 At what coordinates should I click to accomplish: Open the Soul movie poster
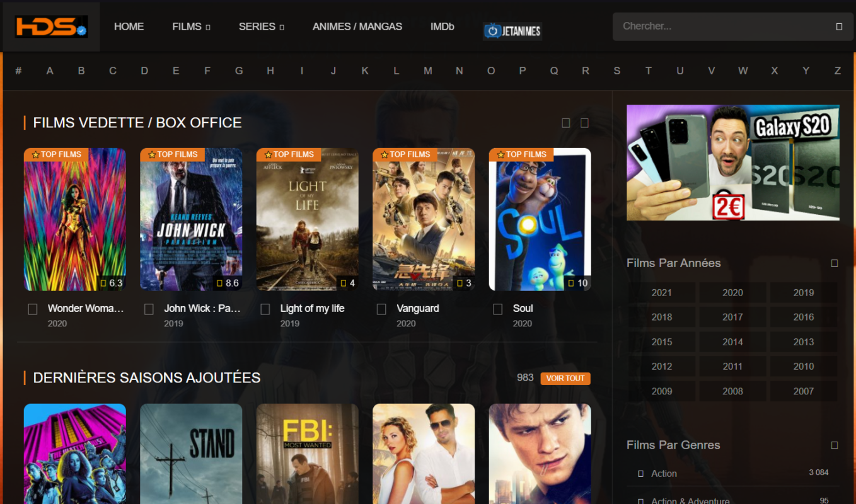tap(540, 219)
